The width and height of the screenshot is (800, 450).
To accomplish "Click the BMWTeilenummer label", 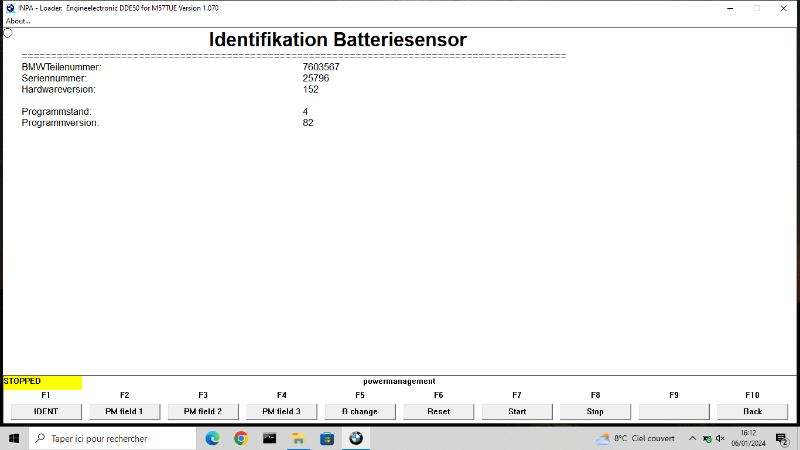I will point(61,67).
